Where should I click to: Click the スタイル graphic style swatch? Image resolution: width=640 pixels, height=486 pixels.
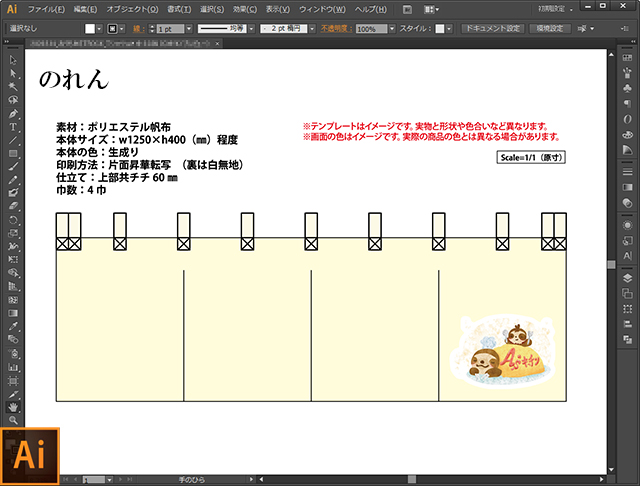440,29
